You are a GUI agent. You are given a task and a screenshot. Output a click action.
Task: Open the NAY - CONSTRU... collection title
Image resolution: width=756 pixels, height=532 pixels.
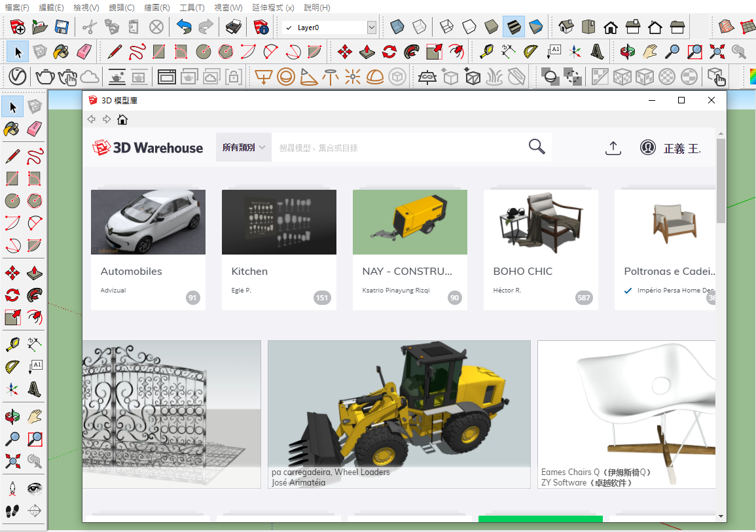pyautogui.click(x=407, y=272)
